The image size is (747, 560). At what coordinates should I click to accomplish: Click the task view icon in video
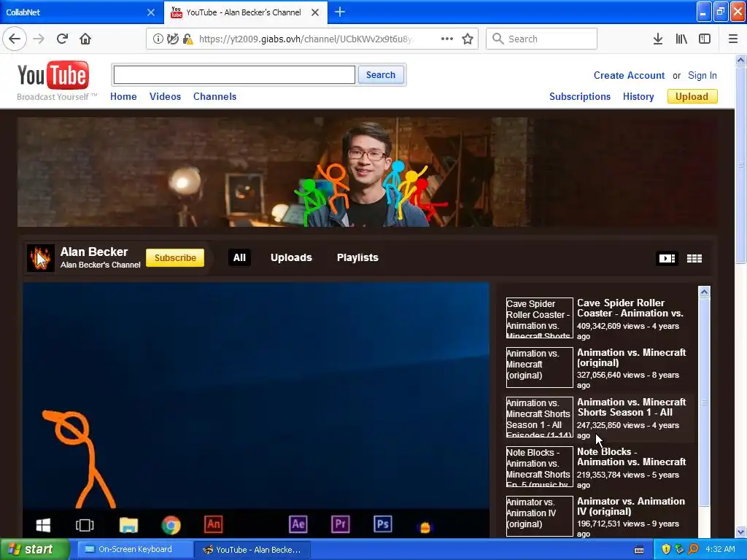tap(85, 525)
